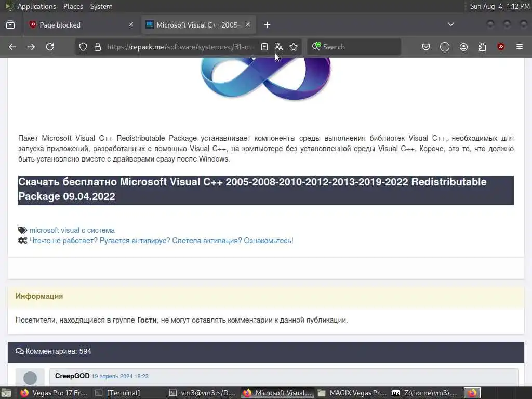Open the Places menu
Viewport: 532px width, 399px height.
[x=73, y=6]
